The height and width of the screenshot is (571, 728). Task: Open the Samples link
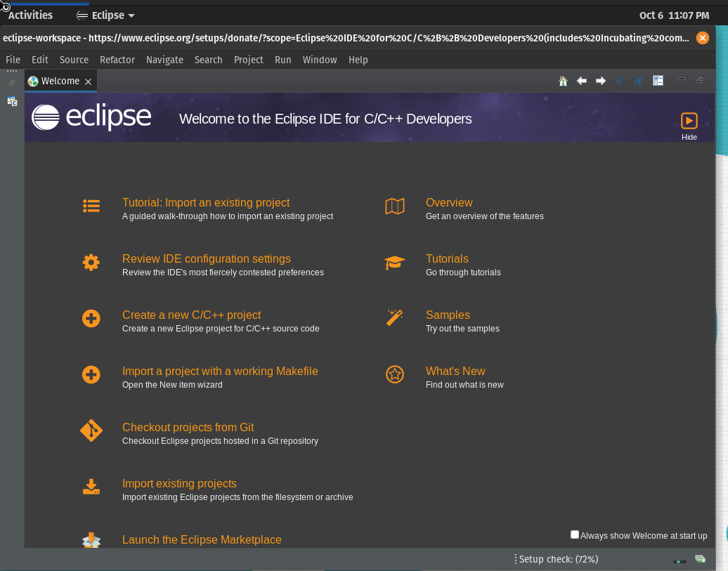448,315
